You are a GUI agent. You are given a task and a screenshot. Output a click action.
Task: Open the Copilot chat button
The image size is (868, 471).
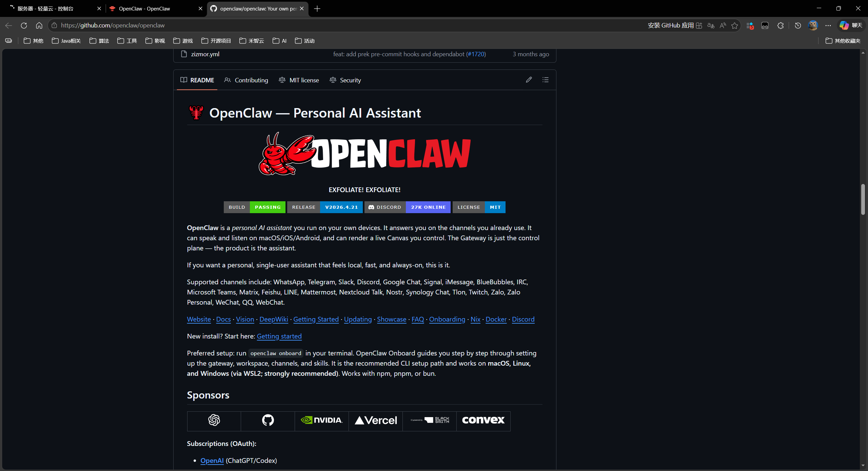pyautogui.click(x=851, y=25)
